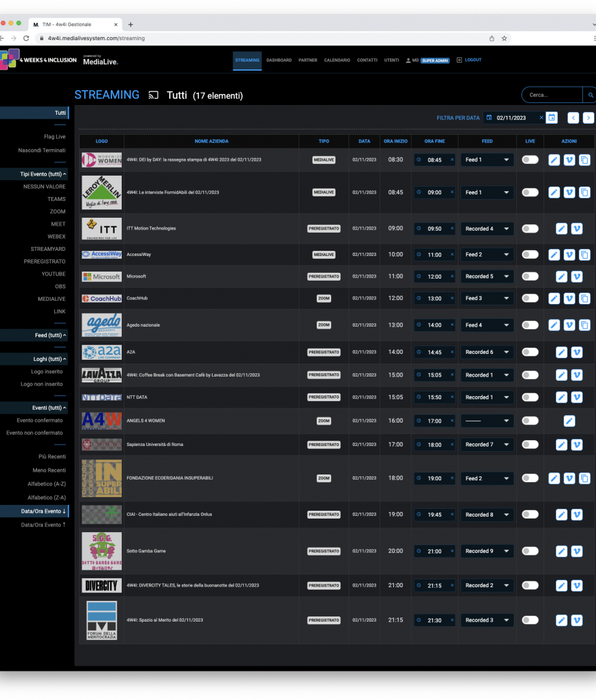Toggle live switch for the rassegna stampa row
Screen dimensions: 596x700
(530, 160)
